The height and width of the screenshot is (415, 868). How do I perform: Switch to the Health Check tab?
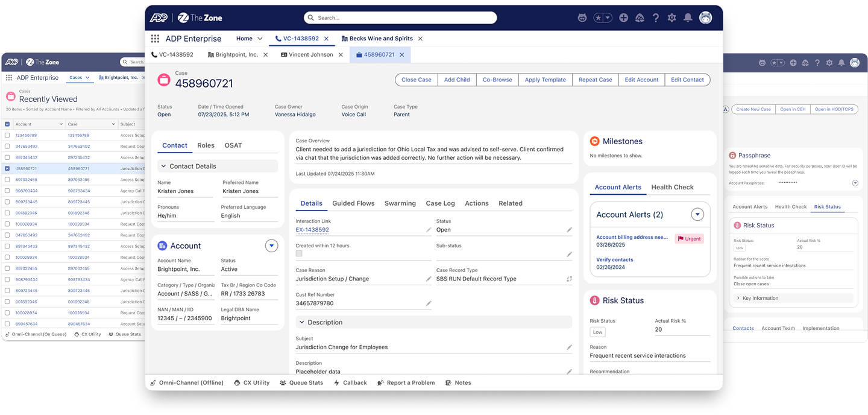pyautogui.click(x=672, y=187)
